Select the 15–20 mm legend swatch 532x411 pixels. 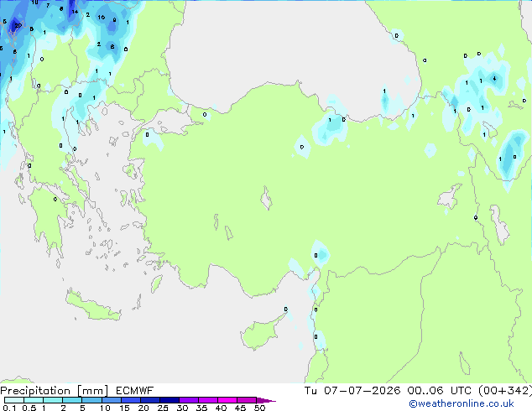(x=131, y=400)
